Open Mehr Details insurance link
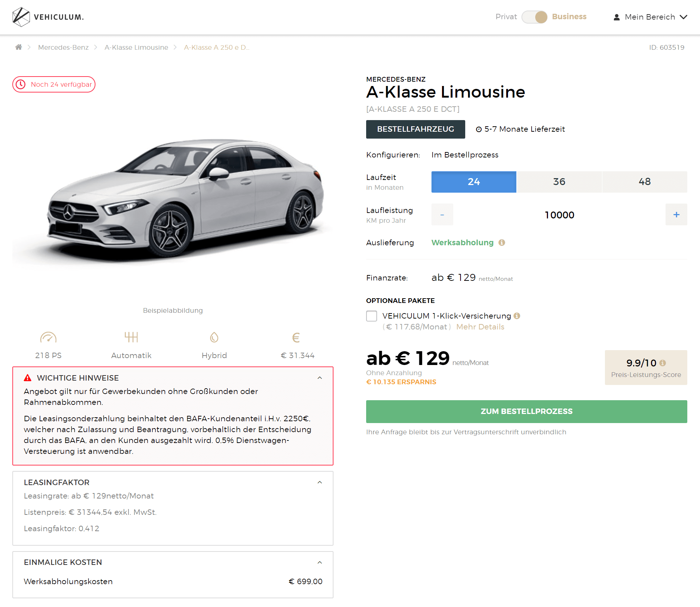 (x=480, y=327)
